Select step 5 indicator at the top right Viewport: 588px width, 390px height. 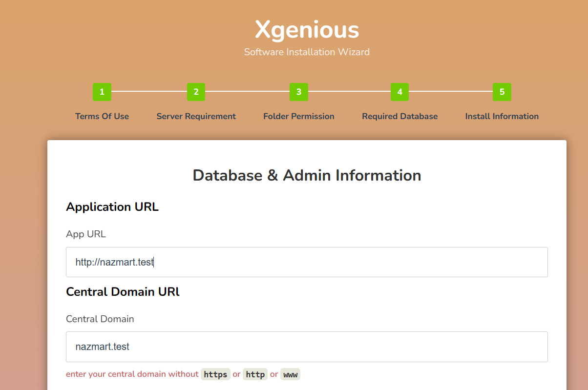[502, 92]
